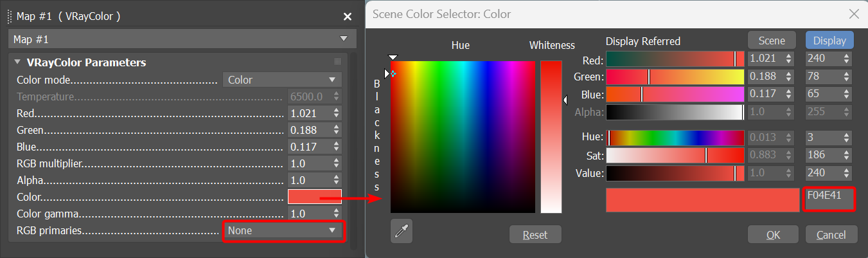The height and width of the screenshot is (258, 868).
Task: Close the Scene Color Selector dialog
Action: coord(854,14)
